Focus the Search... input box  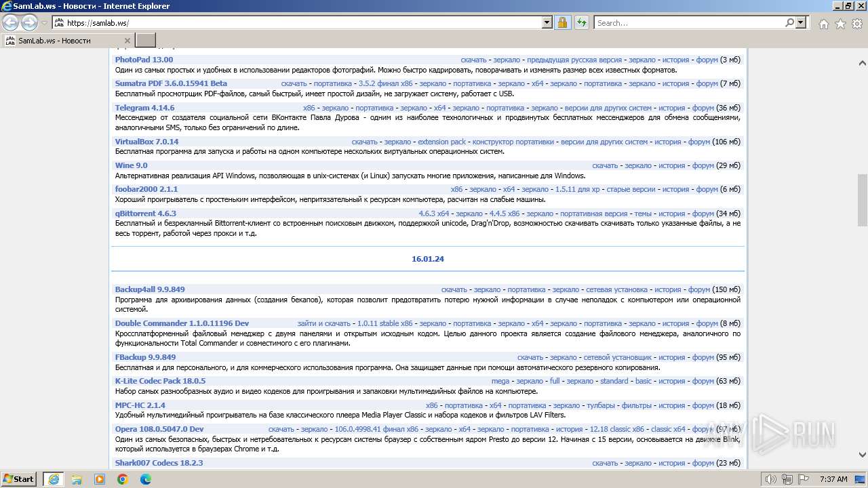(689, 22)
